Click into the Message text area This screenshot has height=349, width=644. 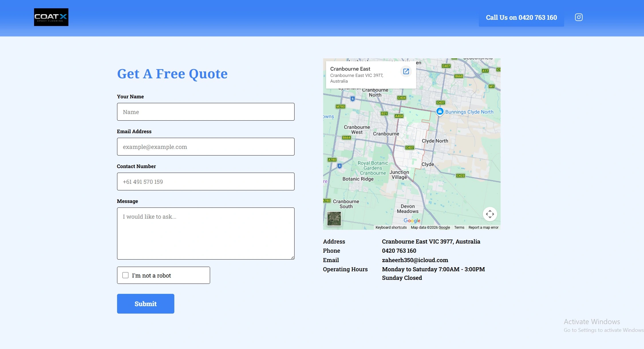pyautogui.click(x=206, y=234)
